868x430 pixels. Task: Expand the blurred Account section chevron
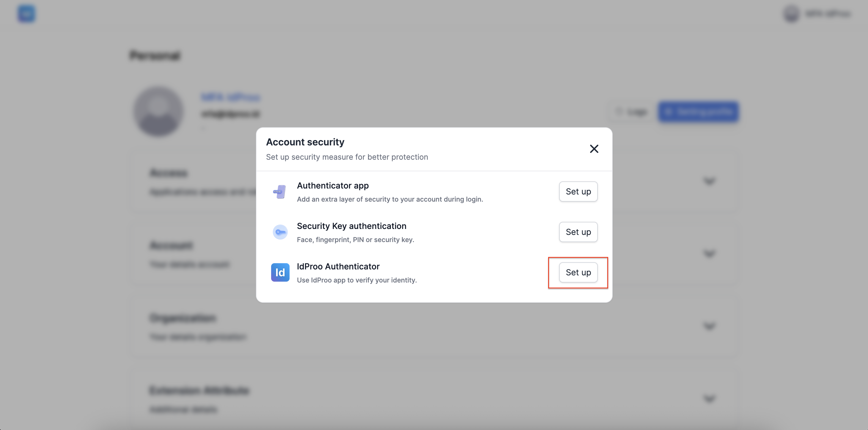click(709, 253)
